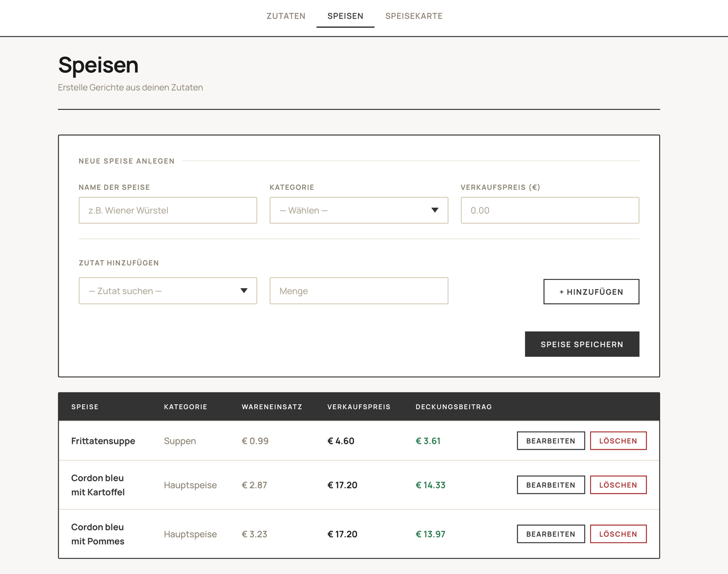Click the € 3.23 Wareneinsatz value
This screenshot has height=574, width=728.
254,534
